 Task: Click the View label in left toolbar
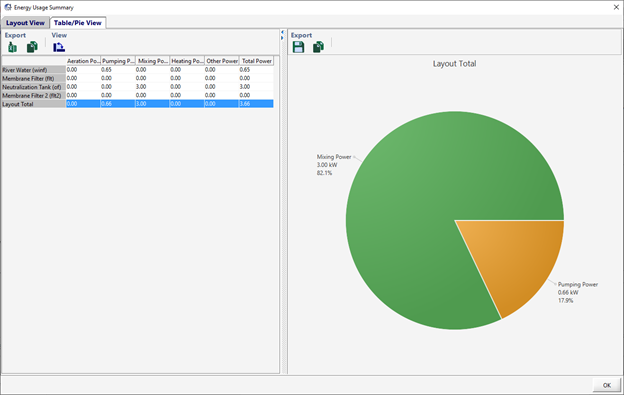point(59,35)
